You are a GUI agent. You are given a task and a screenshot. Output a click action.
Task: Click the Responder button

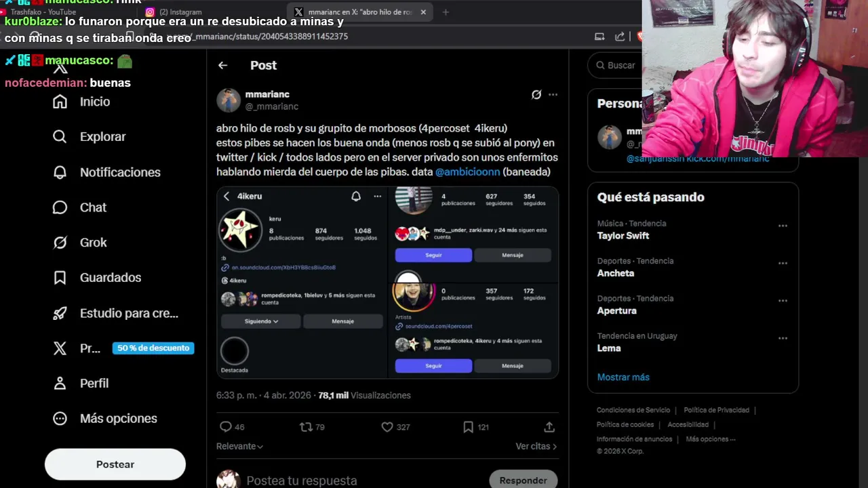(x=523, y=481)
